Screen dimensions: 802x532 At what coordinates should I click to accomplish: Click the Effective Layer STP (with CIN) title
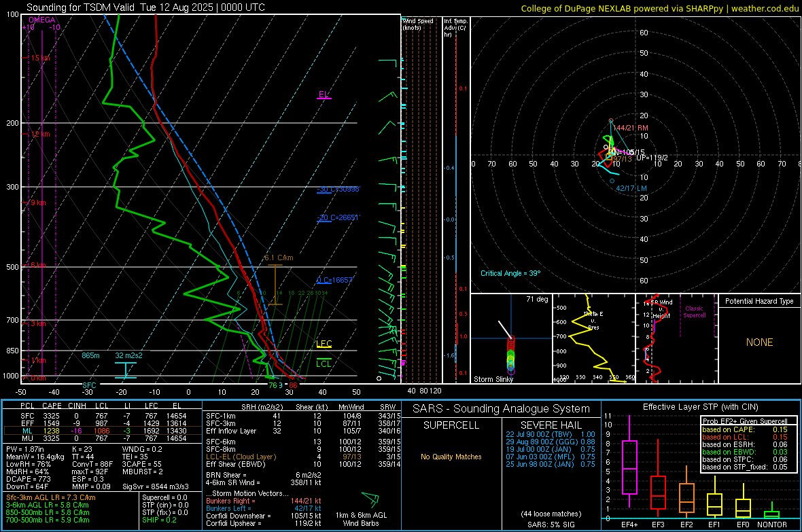(700, 407)
